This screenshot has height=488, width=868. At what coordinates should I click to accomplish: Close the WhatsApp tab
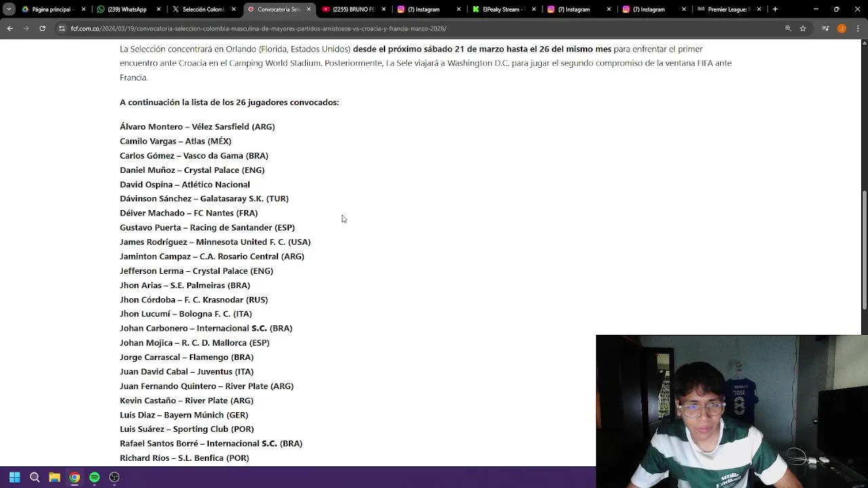click(159, 9)
